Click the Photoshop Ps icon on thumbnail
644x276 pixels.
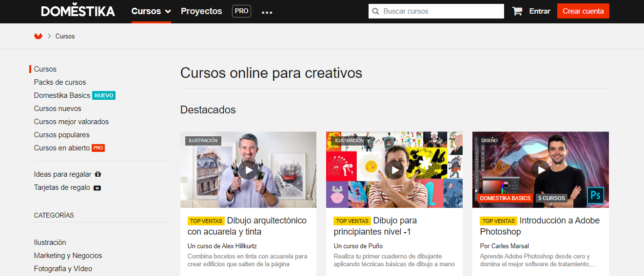pos(595,195)
